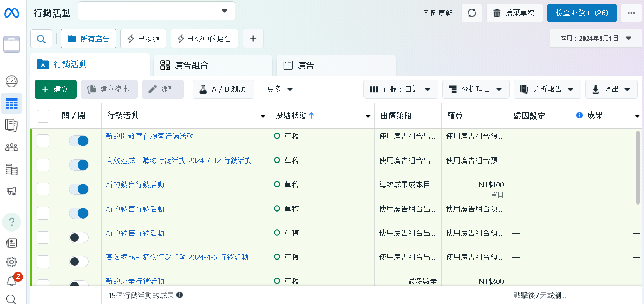Click the 編輯 edit button
644x304 pixels.
point(163,89)
